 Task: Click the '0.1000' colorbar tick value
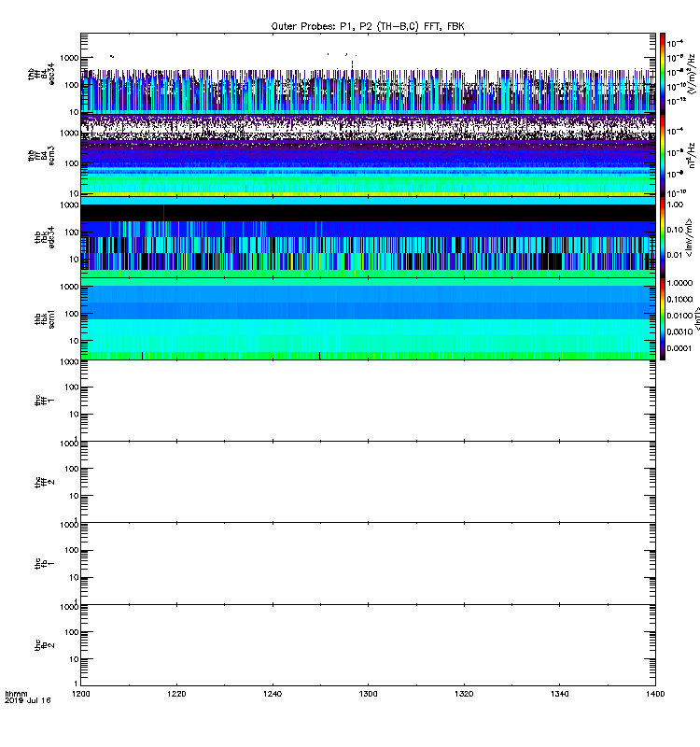click(x=679, y=299)
